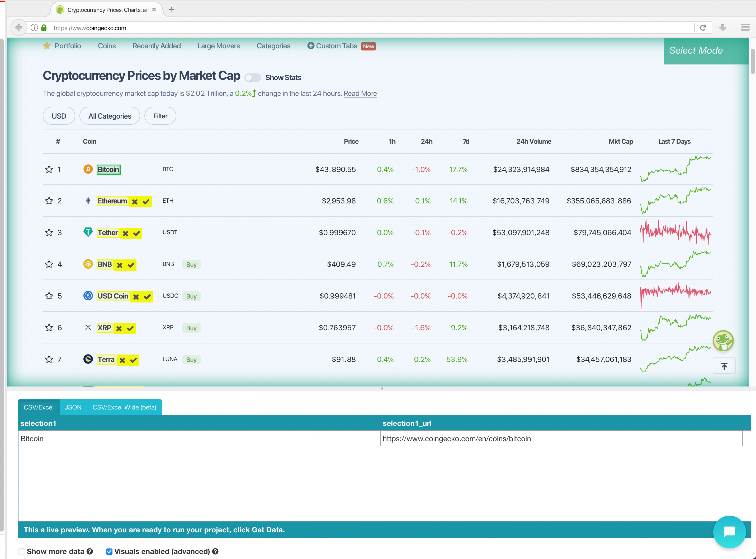Click the browser back arrow button
Image resolution: width=756 pixels, height=559 pixels.
18,28
